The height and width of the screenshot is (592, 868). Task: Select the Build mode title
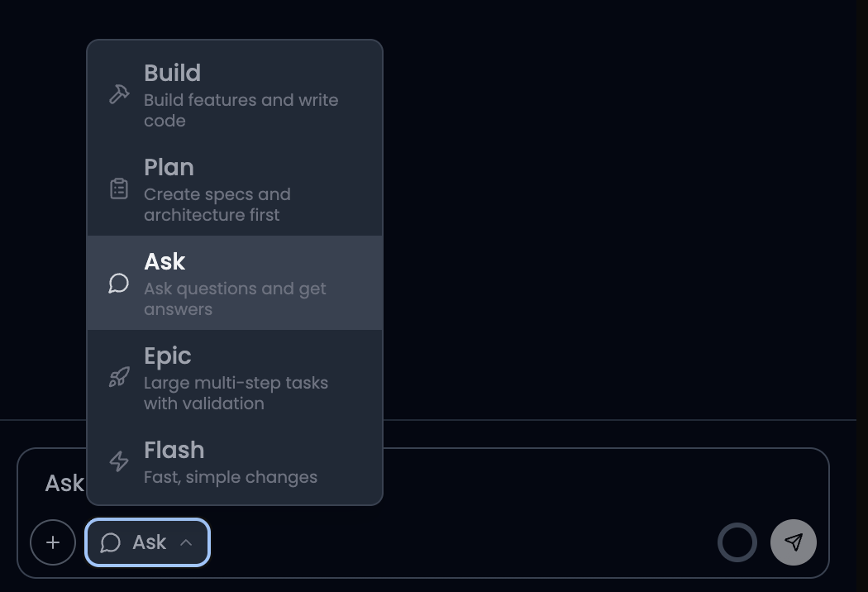coord(172,73)
